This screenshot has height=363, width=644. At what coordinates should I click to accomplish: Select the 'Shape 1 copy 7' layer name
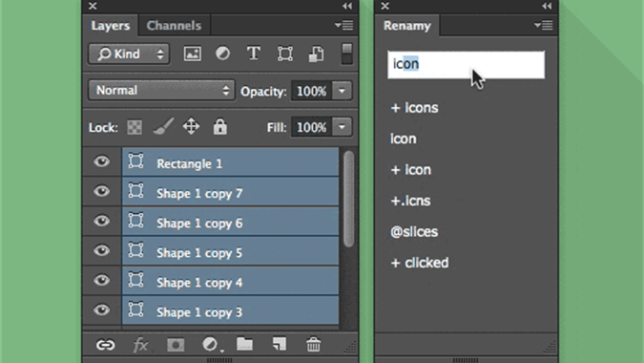pyautogui.click(x=199, y=194)
